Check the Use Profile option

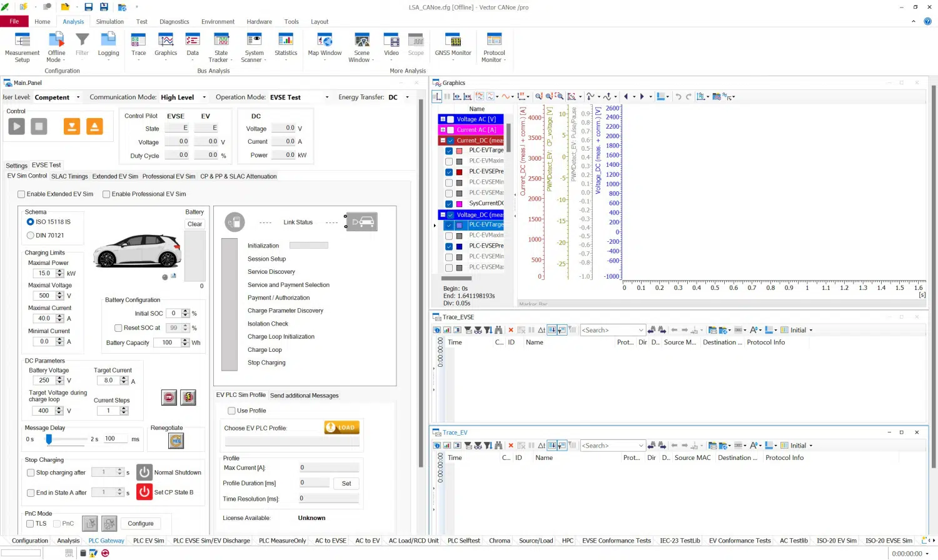pyautogui.click(x=232, y=411)
